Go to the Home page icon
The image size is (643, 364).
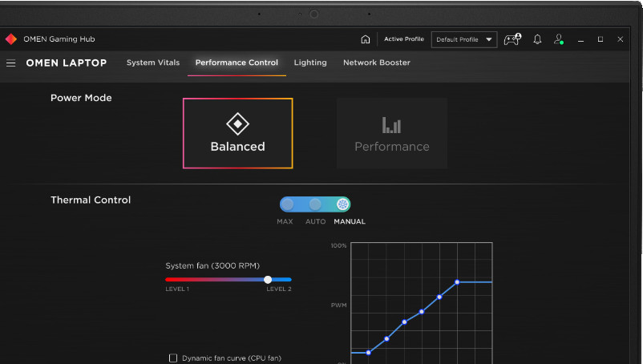point(366,39)
